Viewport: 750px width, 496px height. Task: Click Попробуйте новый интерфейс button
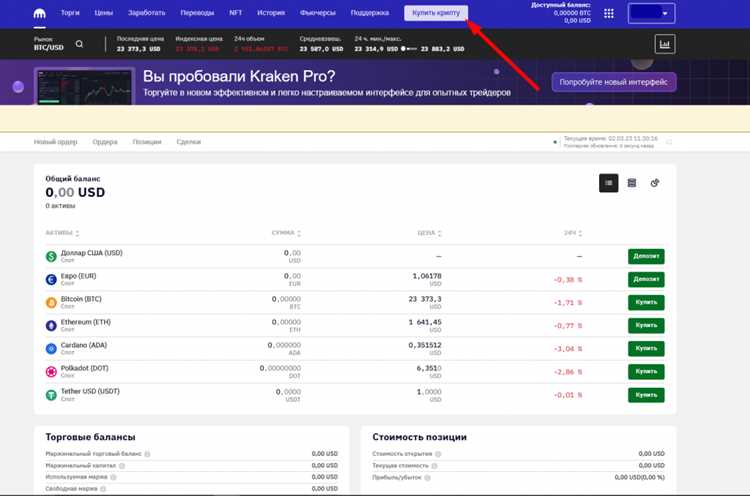tap(614, 82)
